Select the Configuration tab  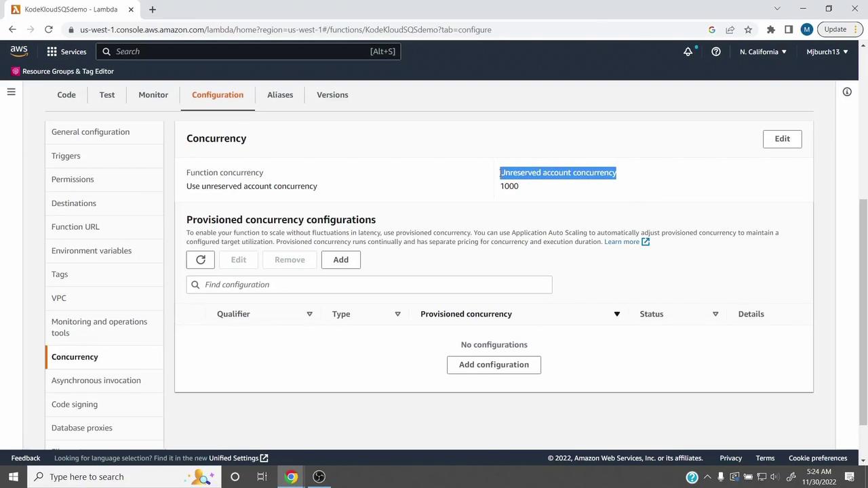218,95
